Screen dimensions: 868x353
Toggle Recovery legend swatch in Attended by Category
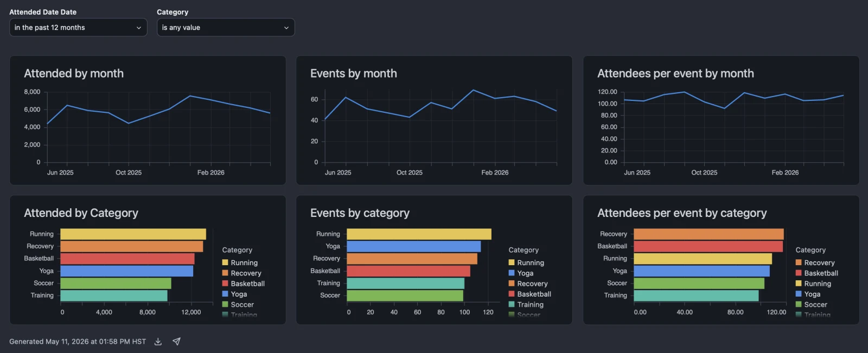[x=225, y=273]
